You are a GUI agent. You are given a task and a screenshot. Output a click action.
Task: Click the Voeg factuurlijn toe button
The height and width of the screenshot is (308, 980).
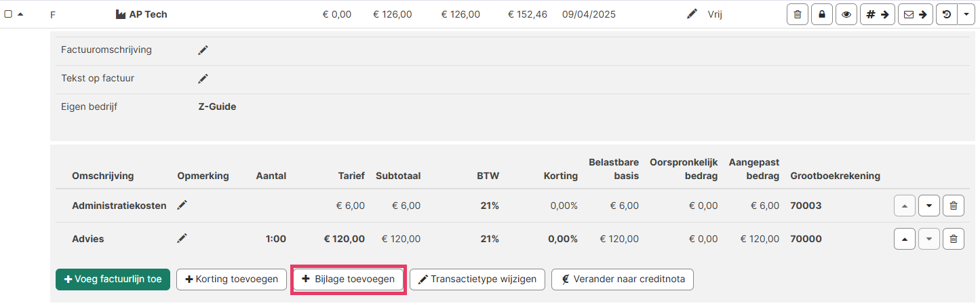pyautogui.click(x=113, y=280)
